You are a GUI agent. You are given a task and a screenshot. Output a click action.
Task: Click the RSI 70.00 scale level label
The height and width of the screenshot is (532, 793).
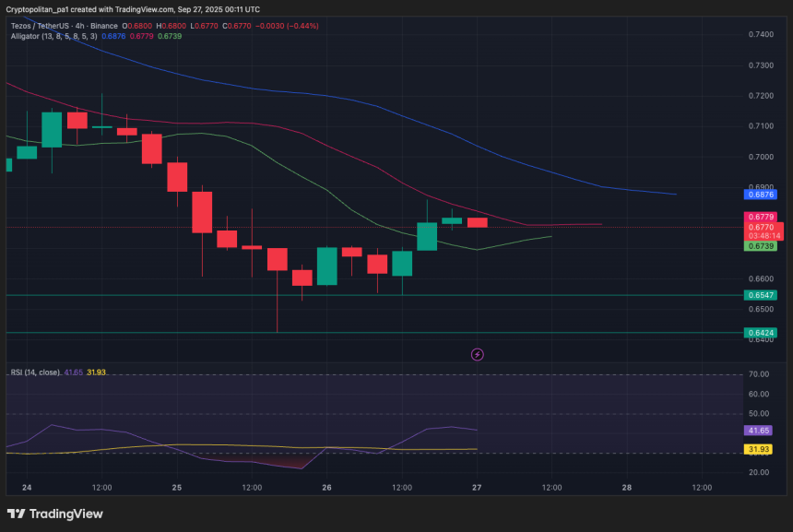tap(760, 374)
